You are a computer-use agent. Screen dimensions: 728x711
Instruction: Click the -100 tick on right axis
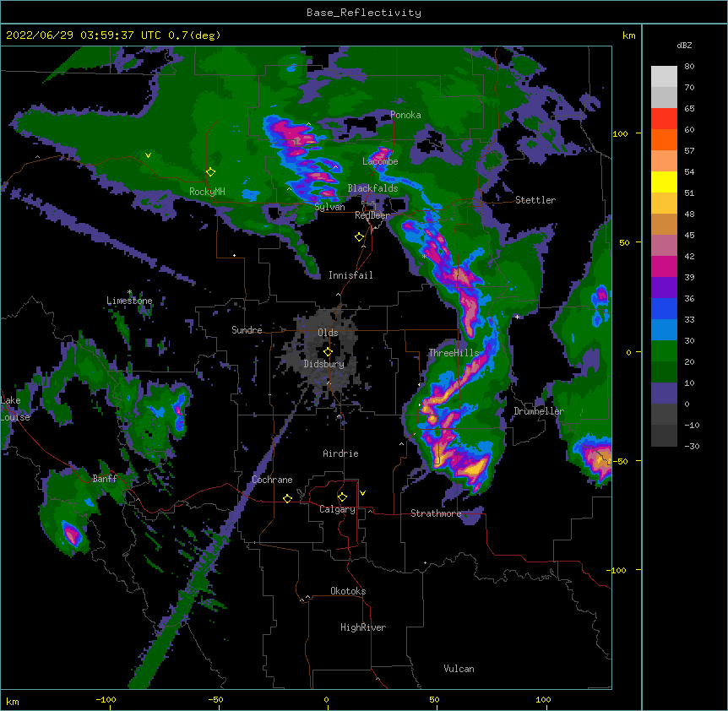click(617, 570)
